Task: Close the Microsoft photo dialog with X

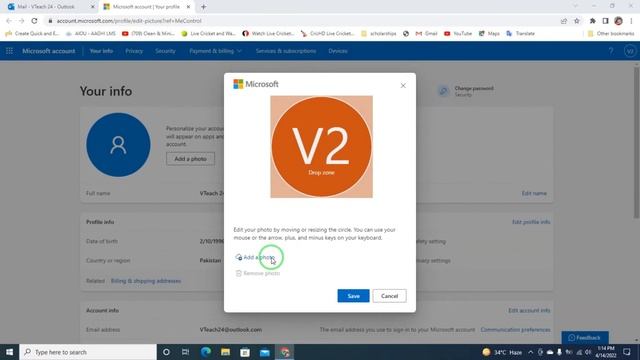Action: [x=403, y=86]
